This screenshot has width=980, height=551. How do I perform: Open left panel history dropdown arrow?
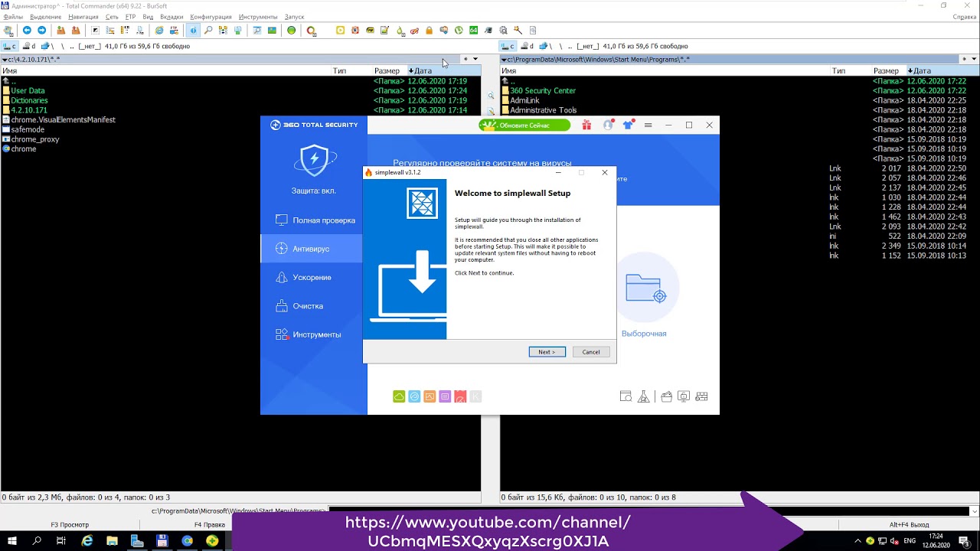coord(475,59)
